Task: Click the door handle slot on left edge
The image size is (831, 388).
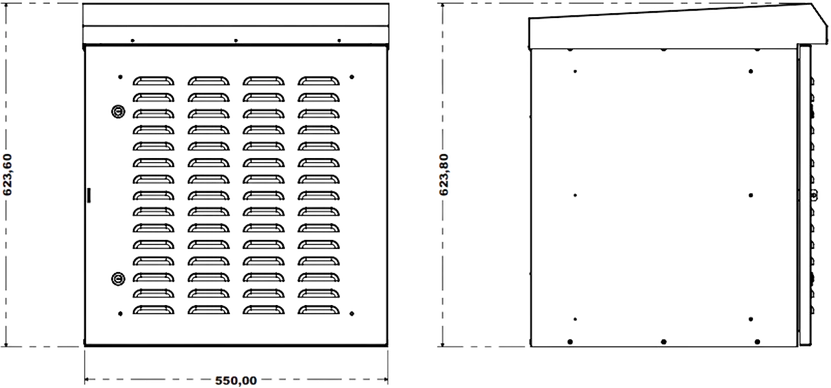Action: [89, 195]
